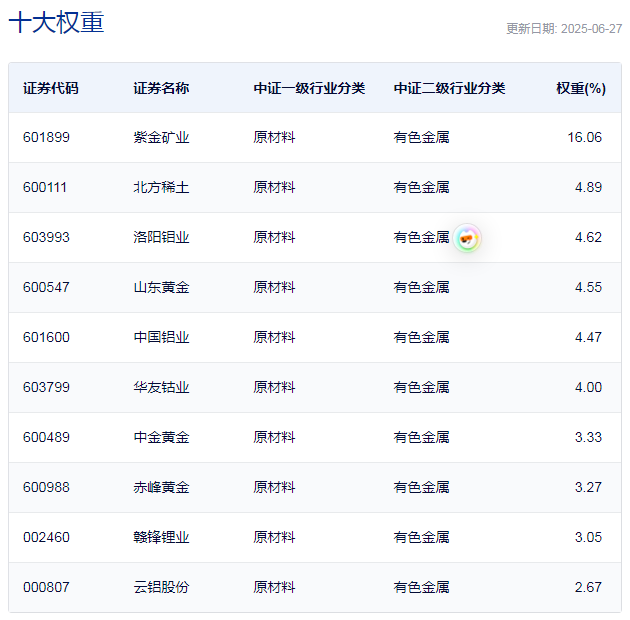The image size is (630, 620).
Task: Click weight value 4.00
Action: click(x=588, y=387)
